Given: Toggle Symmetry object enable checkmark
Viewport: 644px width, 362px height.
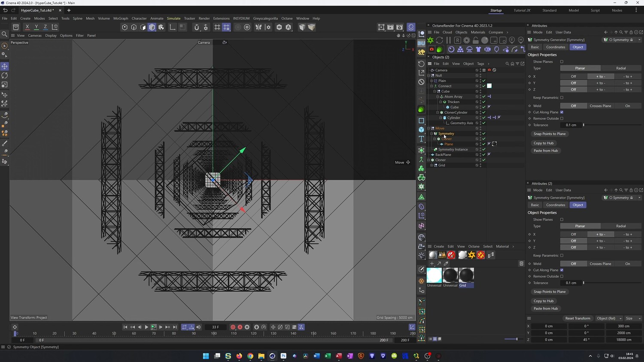Looking at the screenshot, I should coord(484,133).
